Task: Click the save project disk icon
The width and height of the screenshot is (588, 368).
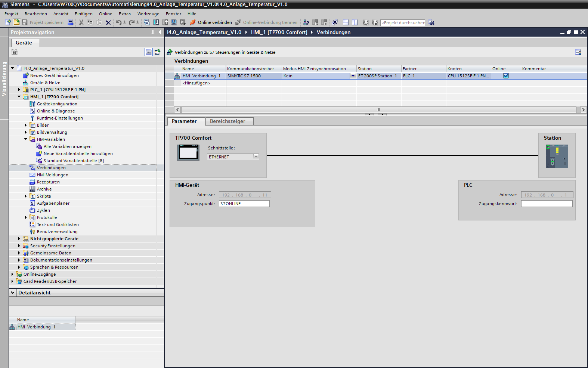Action: point(25,22)
